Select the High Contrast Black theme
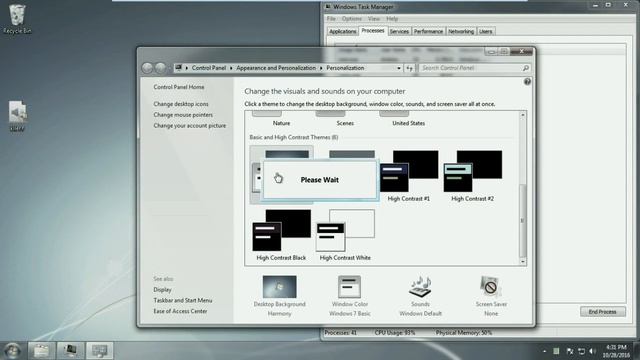640x360 pixels. tap(281, 235)
